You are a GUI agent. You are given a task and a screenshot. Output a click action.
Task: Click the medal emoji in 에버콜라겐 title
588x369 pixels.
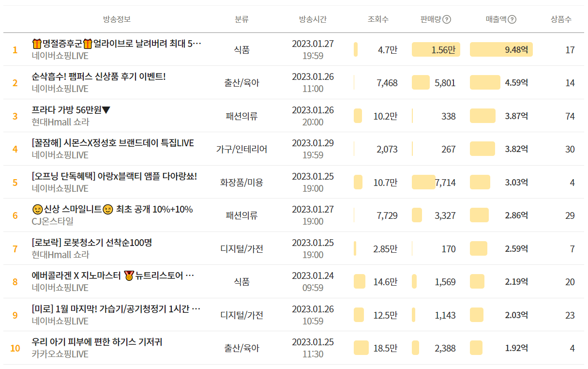coord(129,276)
